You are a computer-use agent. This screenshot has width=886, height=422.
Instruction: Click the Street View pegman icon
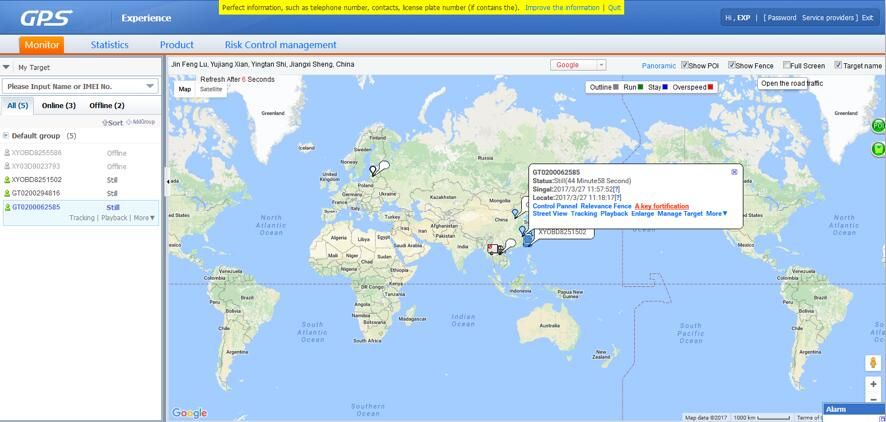point(873,362)
